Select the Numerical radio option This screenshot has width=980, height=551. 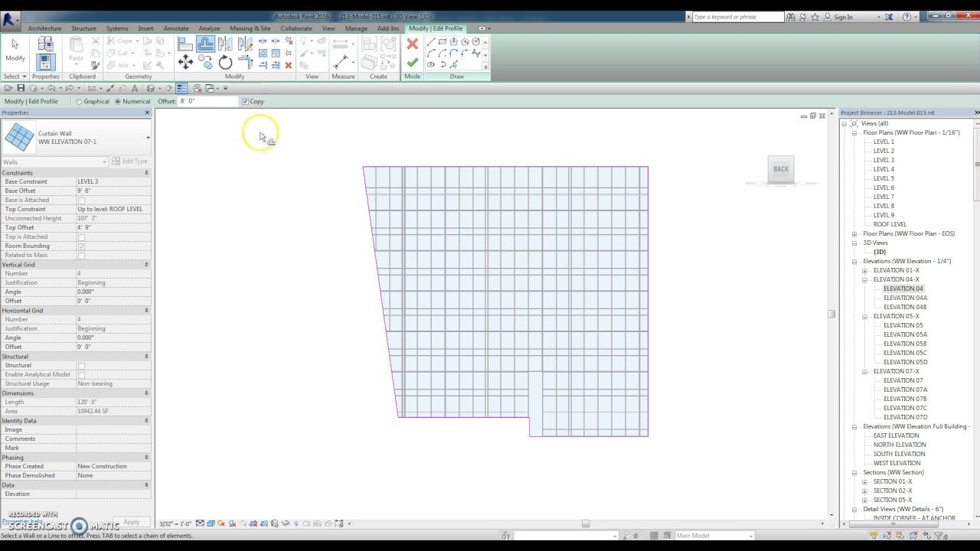point(117,101)
